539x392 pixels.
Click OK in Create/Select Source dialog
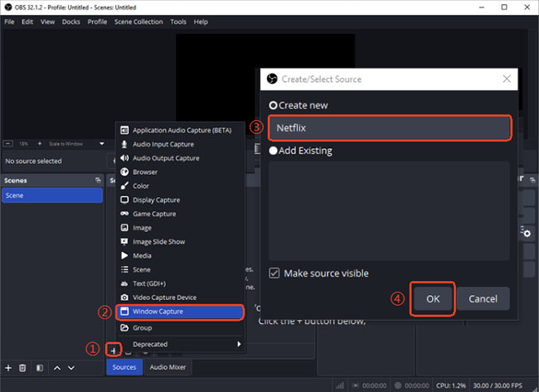pyautogui.click(x=433, y=298)
